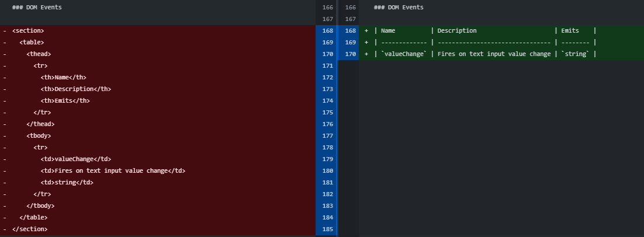The image size is (644, 237).
Task: Click the '<tr>' tag on line 178
Action: (x=41, y=147)
